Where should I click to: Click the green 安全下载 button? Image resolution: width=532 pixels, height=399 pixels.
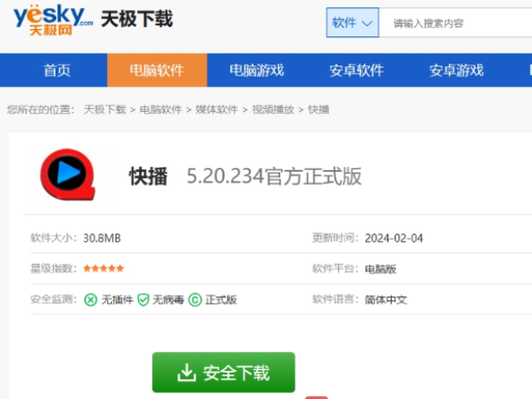[224, 373]
